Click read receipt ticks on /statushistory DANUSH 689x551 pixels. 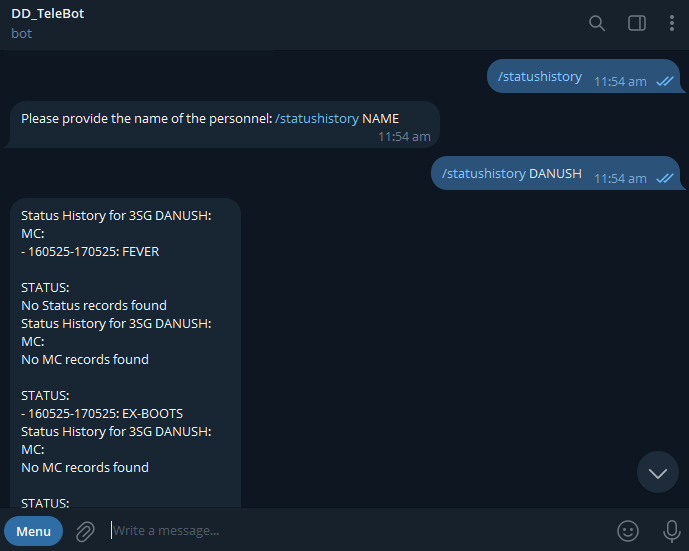tap(665, 179)
